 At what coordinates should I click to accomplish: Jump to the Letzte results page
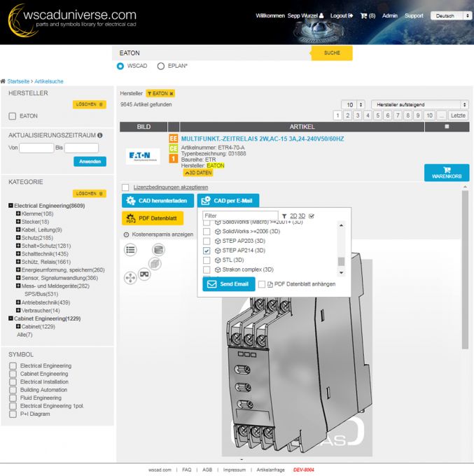click(x=458, y=115)
